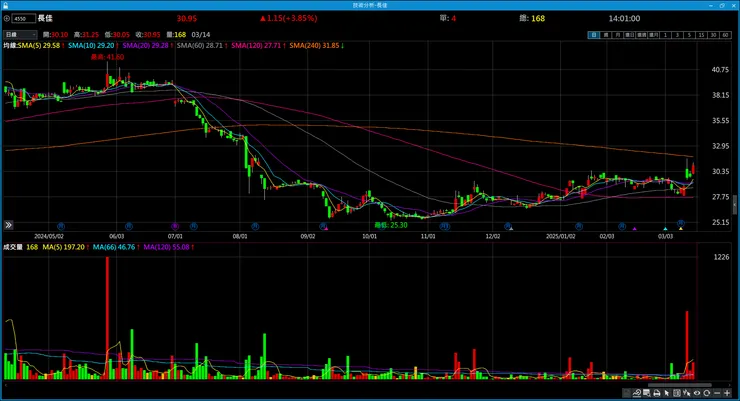Viewport: 740px width, 401px height.
Task: Click SMA(20) 29.28 moving average label
Action: [145, 45]
